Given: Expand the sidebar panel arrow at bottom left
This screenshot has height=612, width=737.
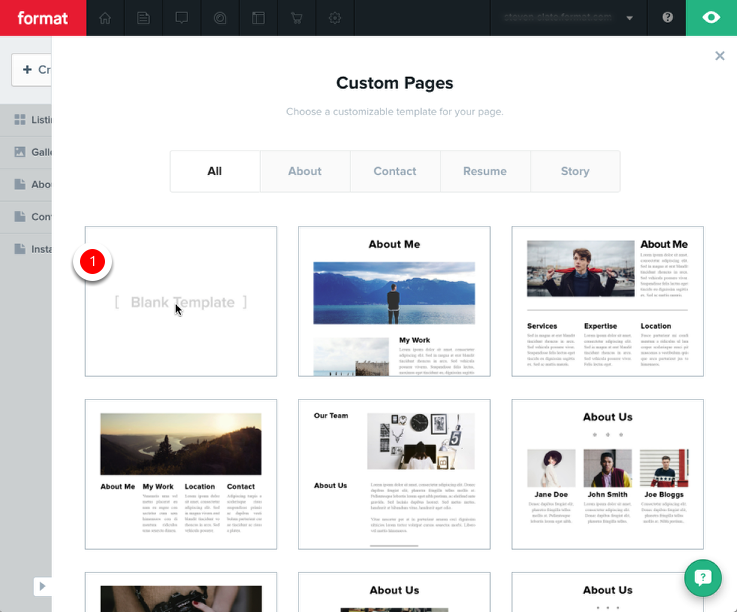Looking at the screenshot, I should [x=42, y=586].
